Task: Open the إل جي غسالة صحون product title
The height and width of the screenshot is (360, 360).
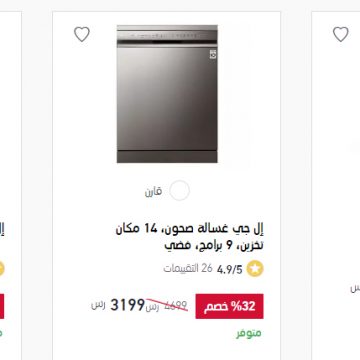Action: pyautogui.click(x=190, y=237)
